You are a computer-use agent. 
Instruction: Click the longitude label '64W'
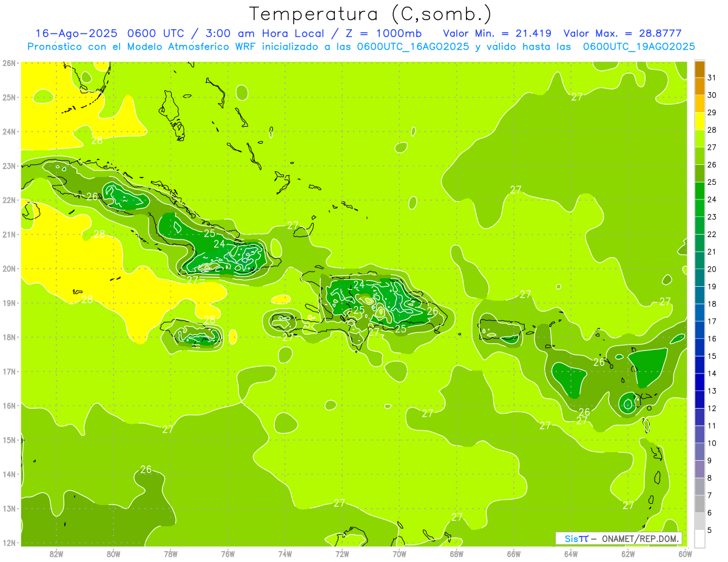570,554
